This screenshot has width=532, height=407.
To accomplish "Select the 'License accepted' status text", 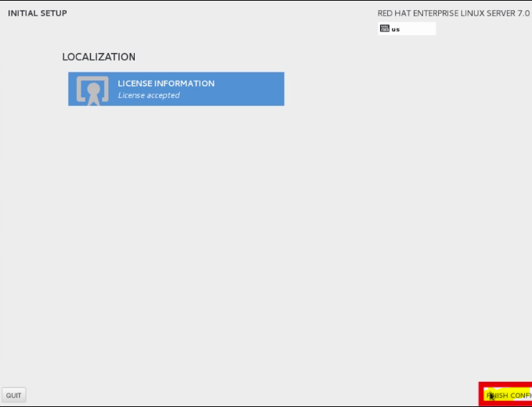I will tap(148, 95).
